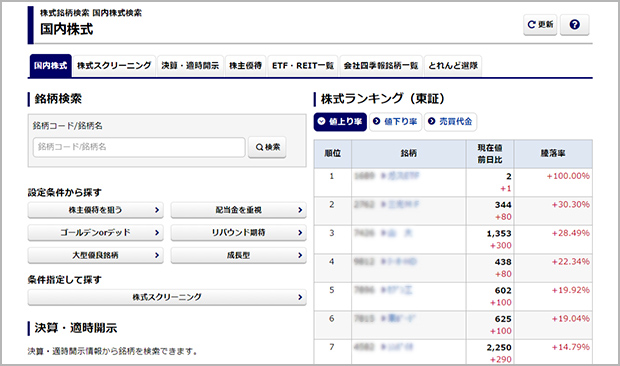Click the +100.00% change value

568,176
